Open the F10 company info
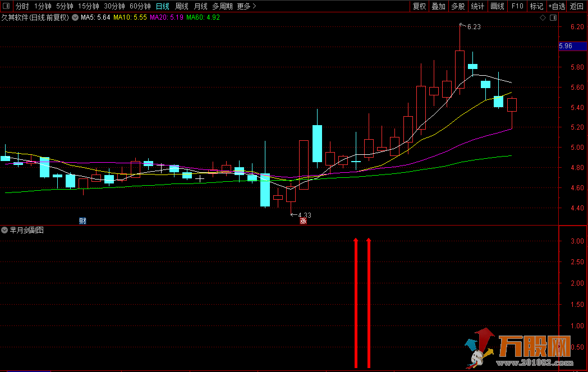588x372 pixels. click(517, 6)
